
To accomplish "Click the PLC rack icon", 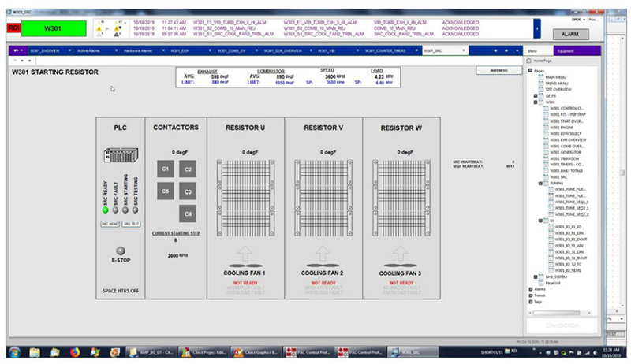I will tap(121, 155).
